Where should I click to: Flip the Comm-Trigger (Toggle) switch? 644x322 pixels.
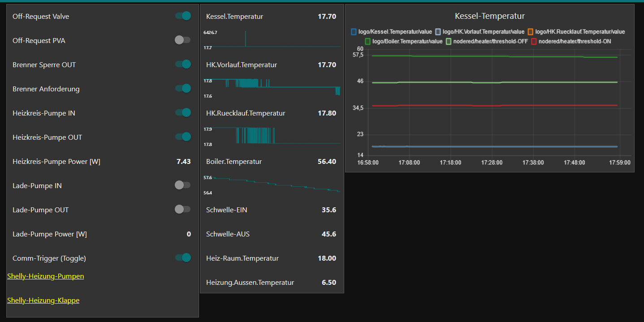click(x=183, y=258)
